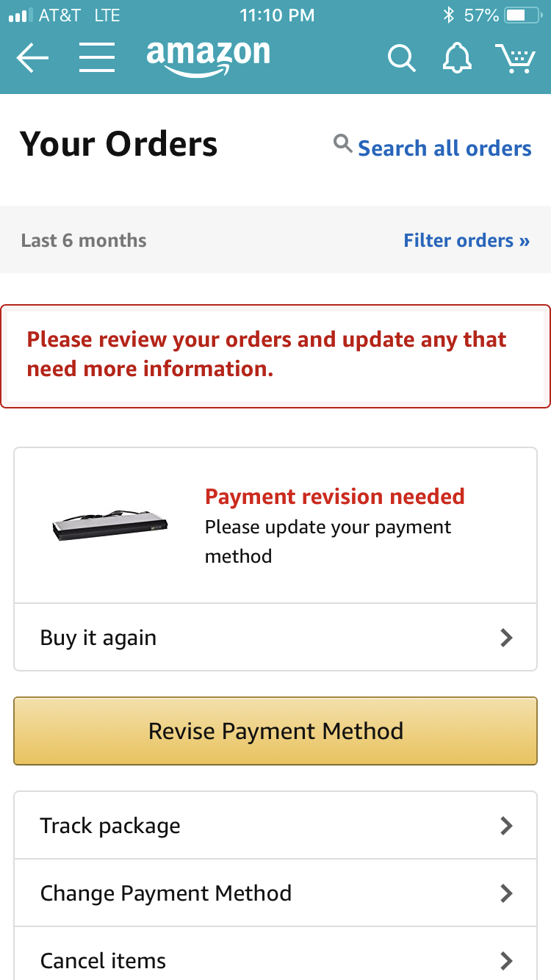This screenshot has height=980, width=551.
Task: Tap the battery indicator icon
Action: click(x=522, y=15)
